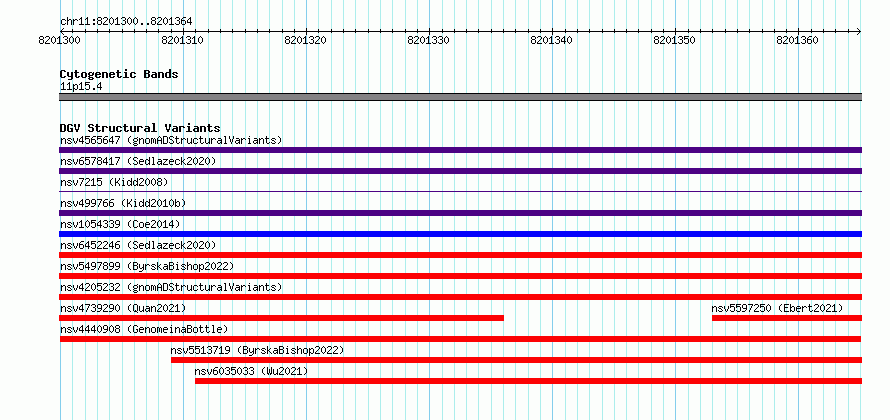Screen dimensions: 890x420
Task: Click the nsv4565647 gnomADStructuralVariants label
Action: pyautogui.click(x=171, y=140)
